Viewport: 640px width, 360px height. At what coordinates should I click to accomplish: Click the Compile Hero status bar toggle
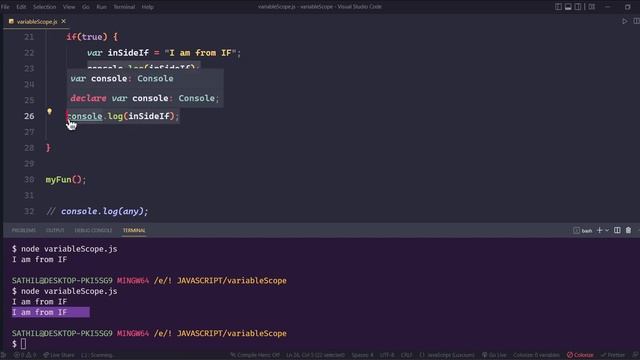click(255, 356)
